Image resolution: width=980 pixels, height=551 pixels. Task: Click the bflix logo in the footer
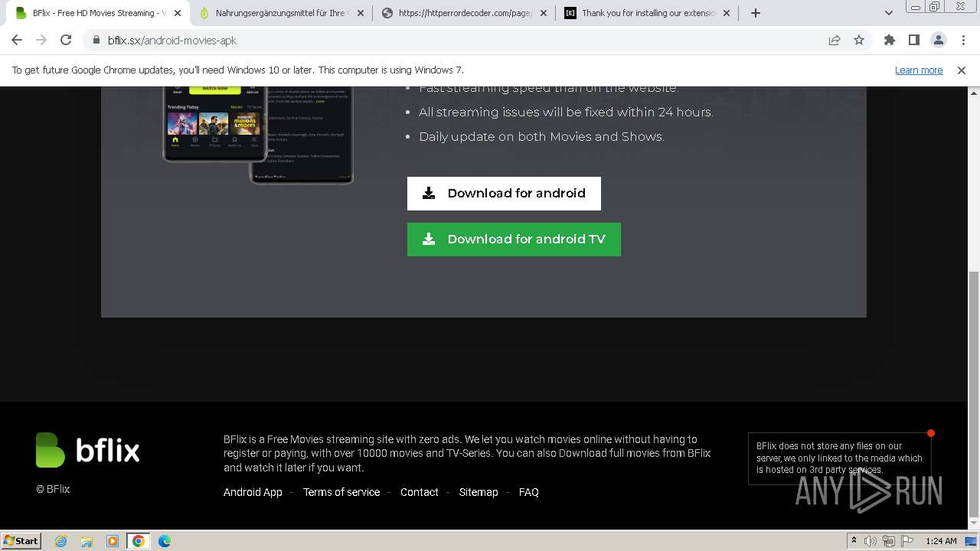(x=88, y=450)
